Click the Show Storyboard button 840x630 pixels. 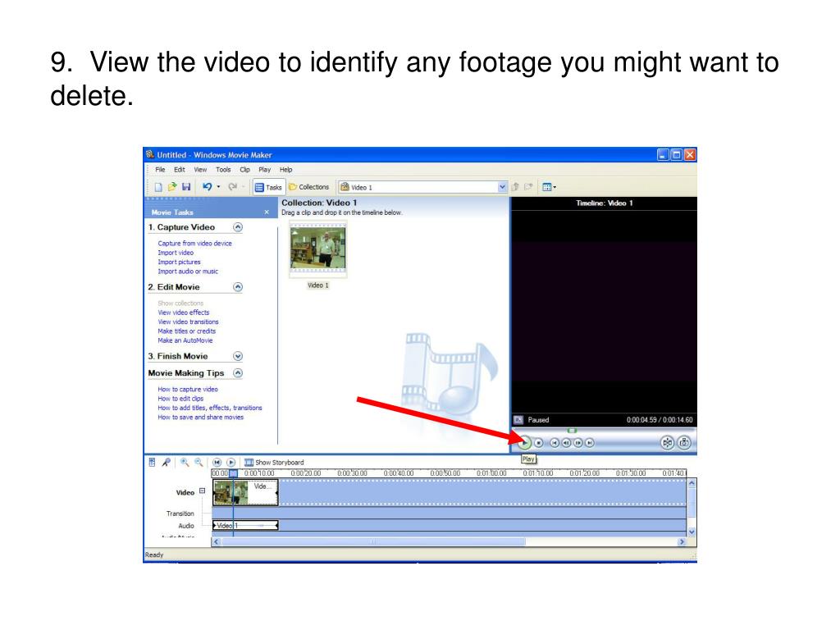click(x=274, y=463)
